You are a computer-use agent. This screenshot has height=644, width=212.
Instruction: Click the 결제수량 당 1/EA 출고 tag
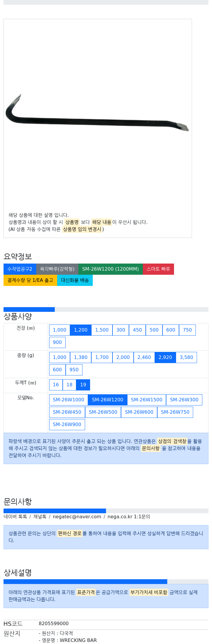tap(30, 280)
